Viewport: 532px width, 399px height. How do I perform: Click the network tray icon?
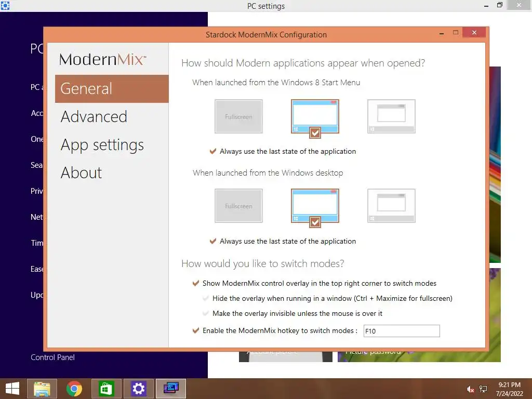tap(483, 389)
